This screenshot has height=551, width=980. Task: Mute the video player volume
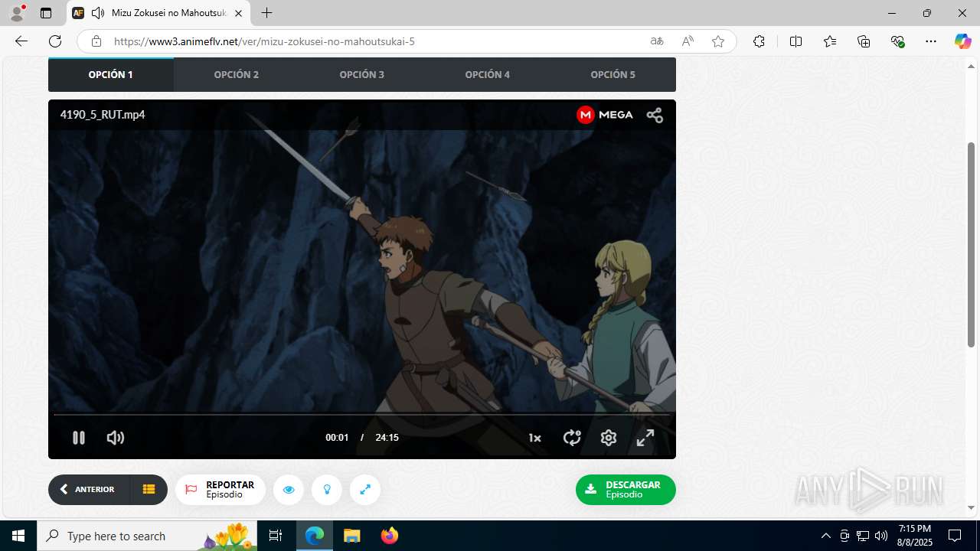tap(116, 438)
